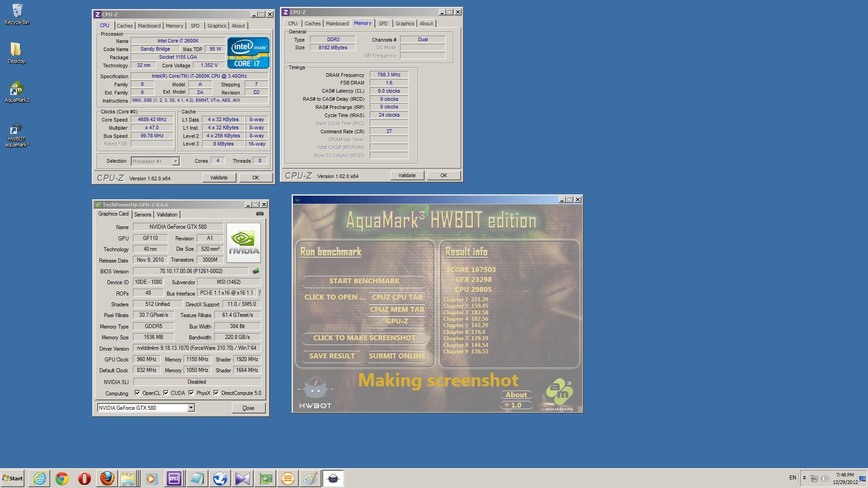The width and height of the screenshot is (868, 488).
Task: Open Firefox from the taskbar
Action: click(107, 479)
